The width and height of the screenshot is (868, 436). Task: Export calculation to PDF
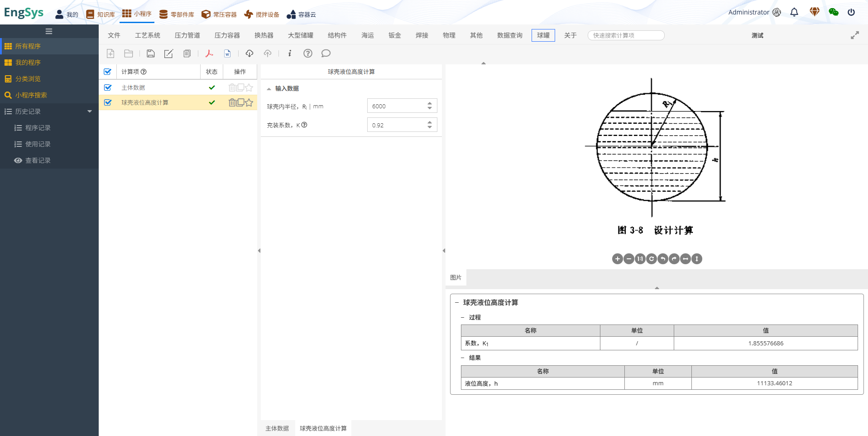pyautogui.click(x=209, y=53)
